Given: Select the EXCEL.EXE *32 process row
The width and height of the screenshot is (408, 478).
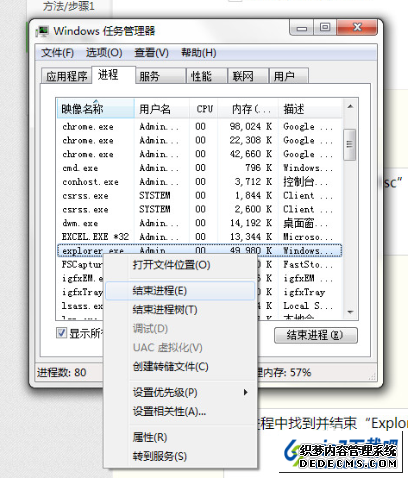Looking at the screenshot, I should coord(199,237).
